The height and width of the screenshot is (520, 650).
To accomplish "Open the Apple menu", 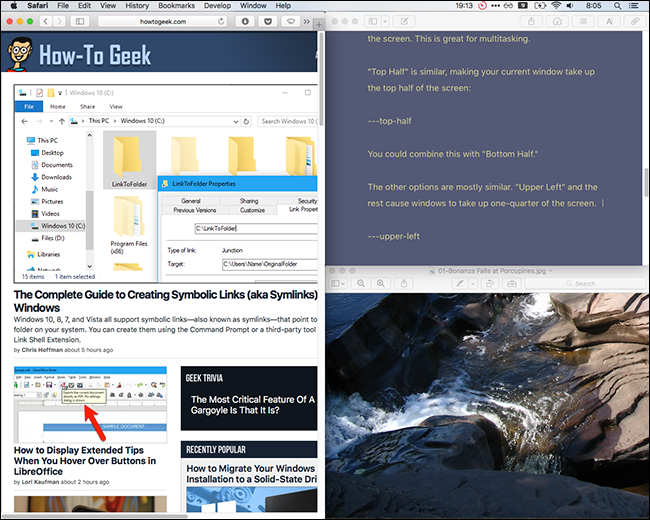I will pyautogui.click(x=14, y=6).
